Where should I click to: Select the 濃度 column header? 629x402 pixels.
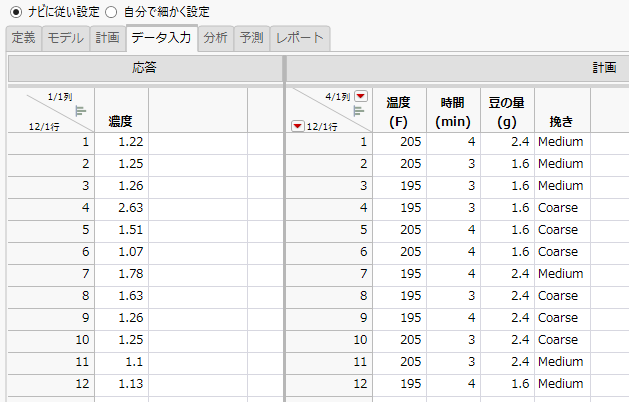tap(121, 110)
